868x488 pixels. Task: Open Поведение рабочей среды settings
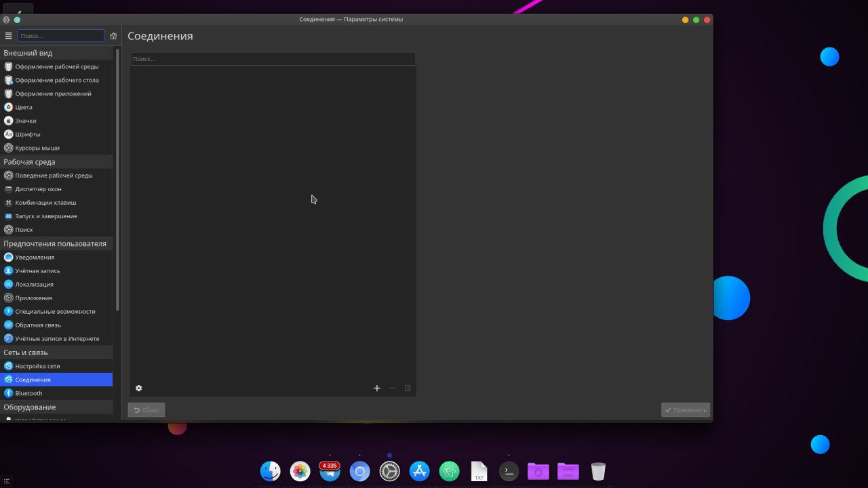click(56, 176)
